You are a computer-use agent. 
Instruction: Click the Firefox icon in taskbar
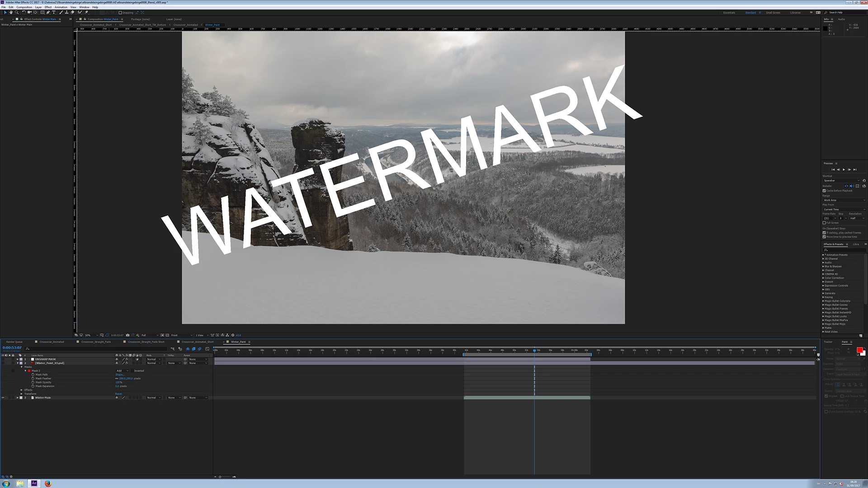[48, 483]
